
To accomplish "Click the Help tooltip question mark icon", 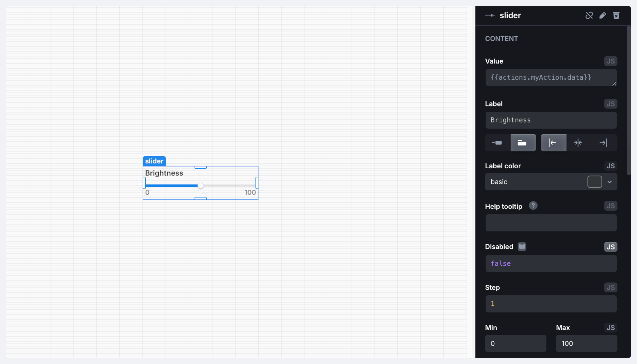I will tap(533, 206).
